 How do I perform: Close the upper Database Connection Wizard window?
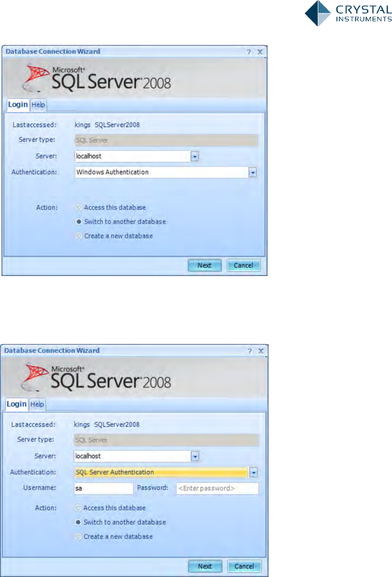click(260, 52)
